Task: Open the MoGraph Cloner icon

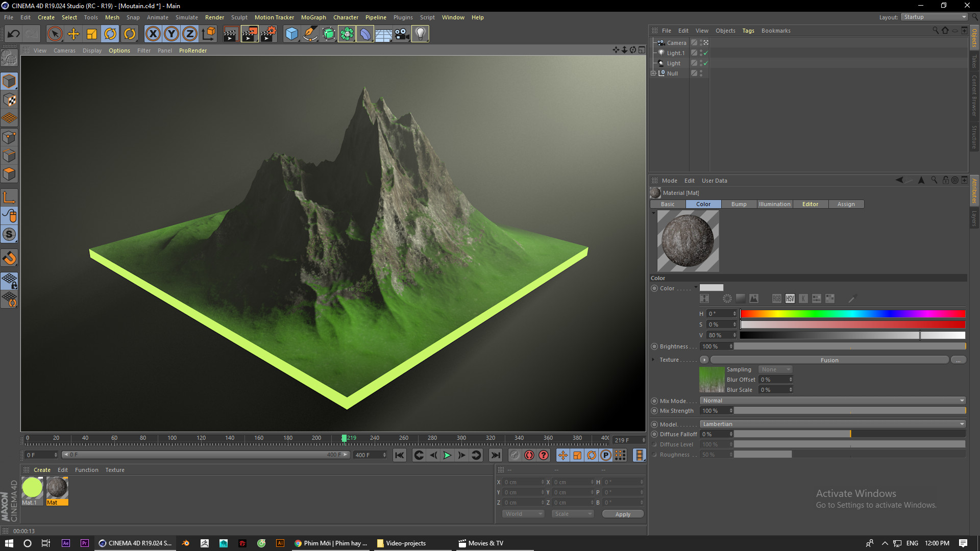Action: tap(347, 34)
